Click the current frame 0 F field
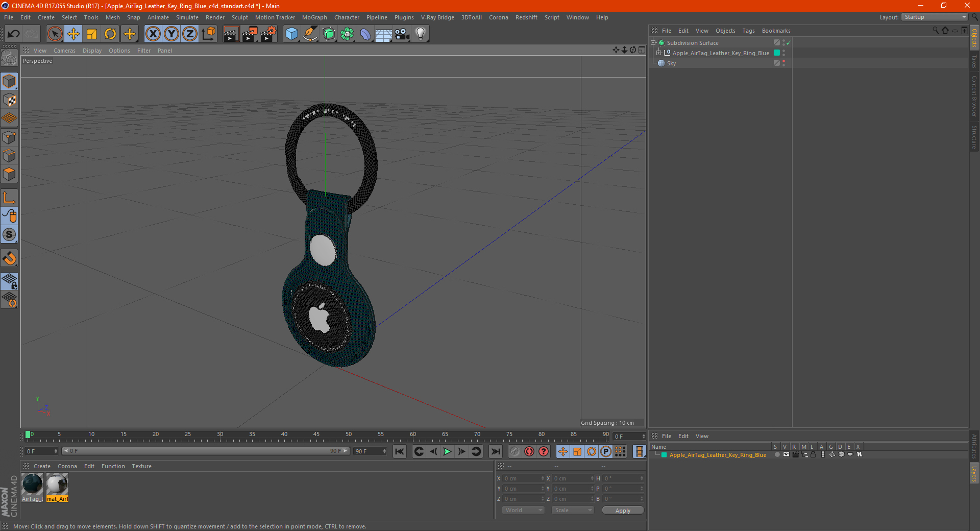The height and width of the screenshot is (531, 980). pyautogui.click(x=41, y=451)
